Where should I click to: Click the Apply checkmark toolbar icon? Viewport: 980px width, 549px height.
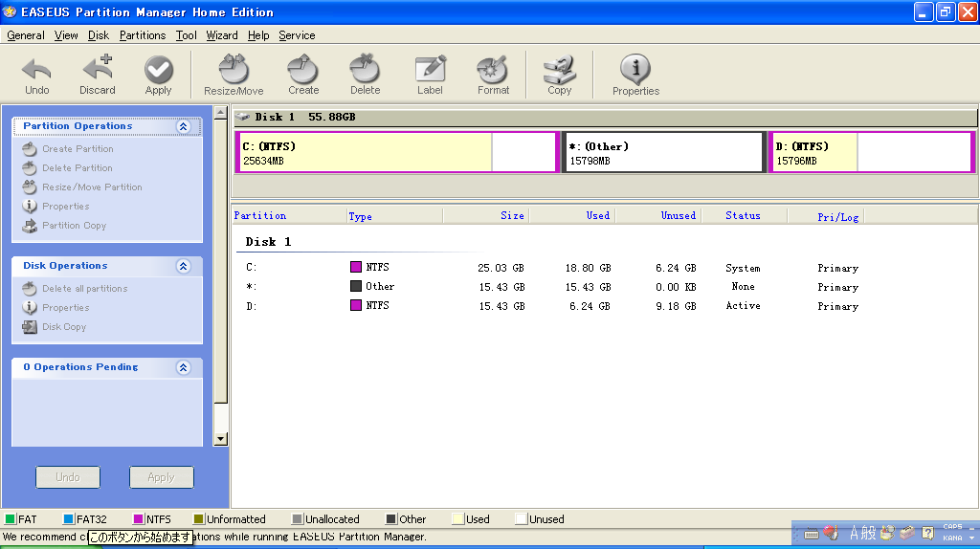[x=158, y=75]
